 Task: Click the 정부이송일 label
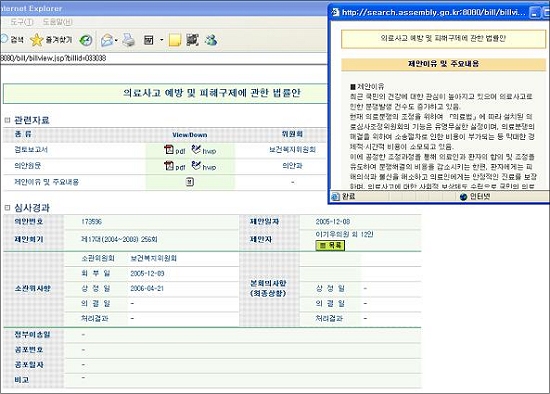coord(32,335)
